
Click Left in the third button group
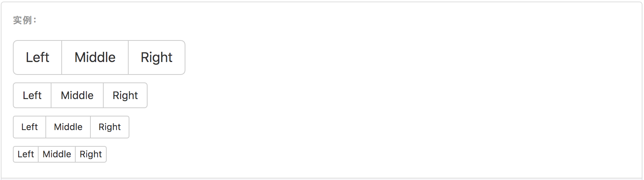click(30, 127)
